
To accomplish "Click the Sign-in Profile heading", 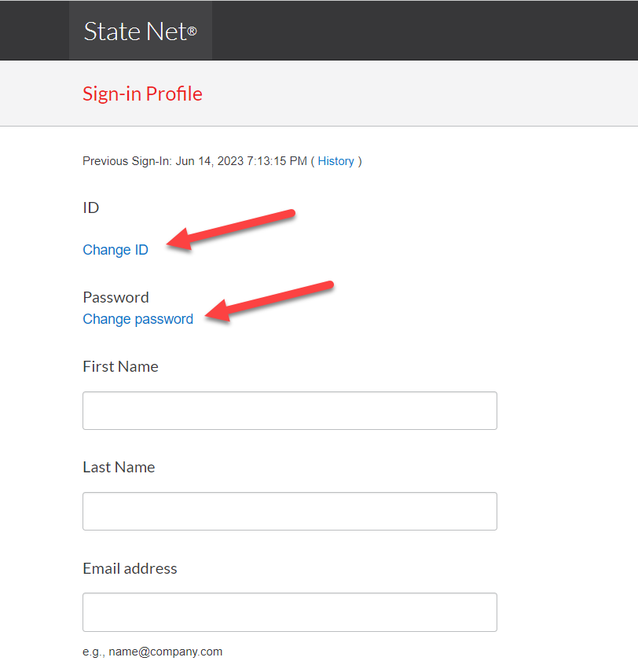I will tap(142, 94).
